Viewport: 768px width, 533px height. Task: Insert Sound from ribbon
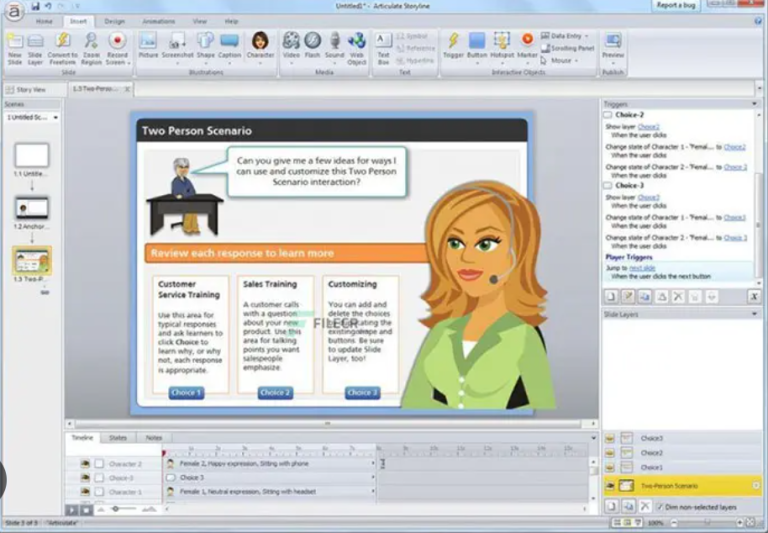[x=335, y=48]
